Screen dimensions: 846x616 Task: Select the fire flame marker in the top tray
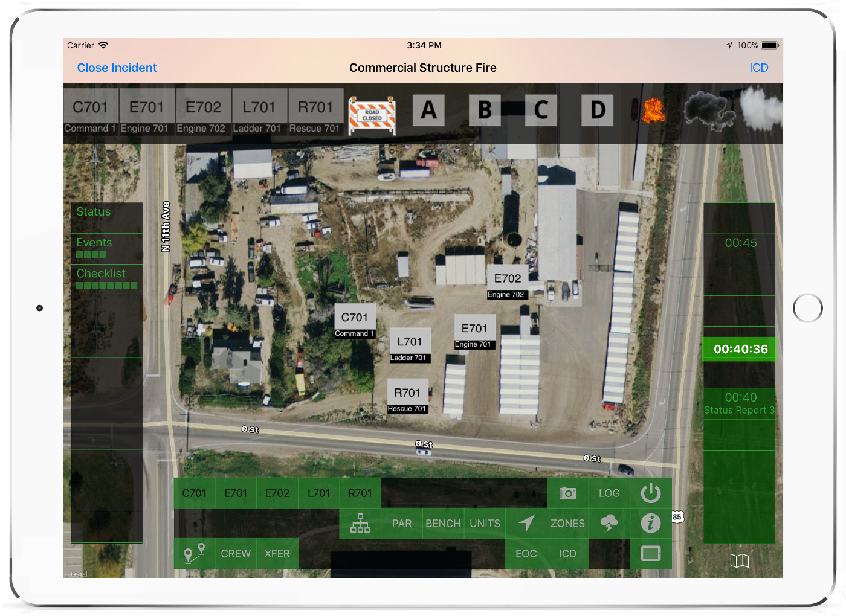pos(653,111)
